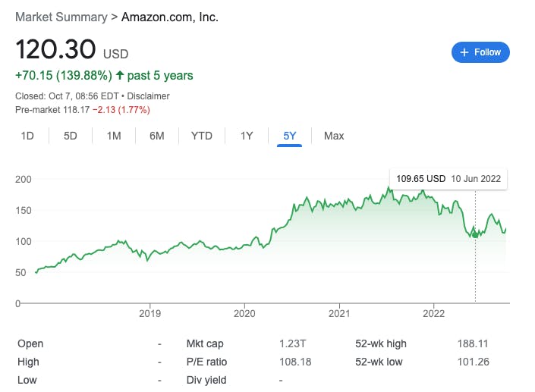Viewport: 535px width, 392px height.
Task: Click the 2021 label on chart axis
Action: pos(338,313)
